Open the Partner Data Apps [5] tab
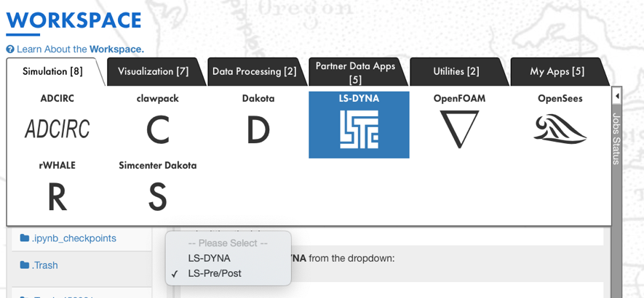This screenshot has width=644, height=298. coord(355,72)
